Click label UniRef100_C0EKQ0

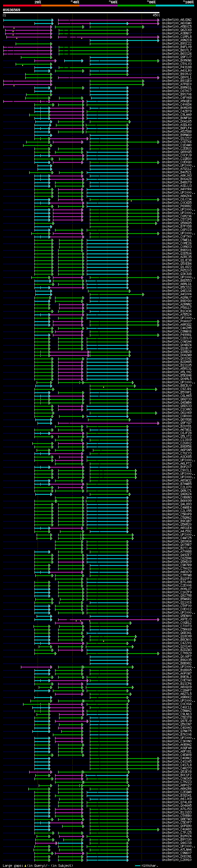177,162
